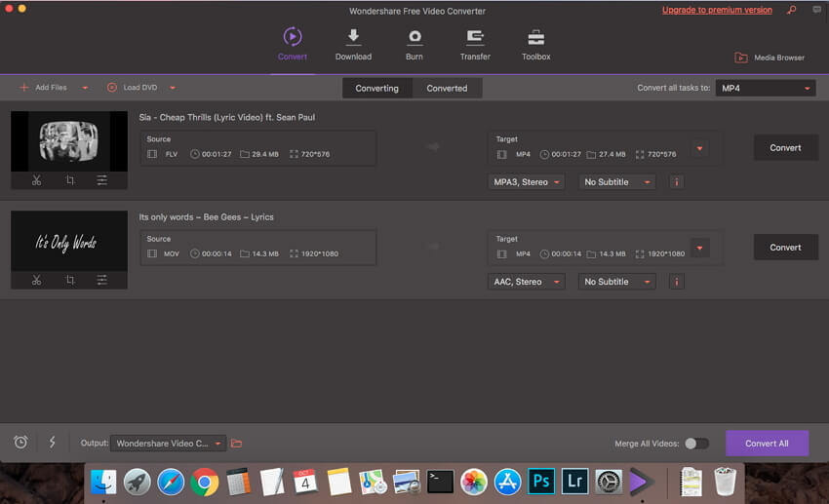Open the MPA3, Stereo audio dropdown
This screenshot has height=504, width=829.
tap(526, 182)
